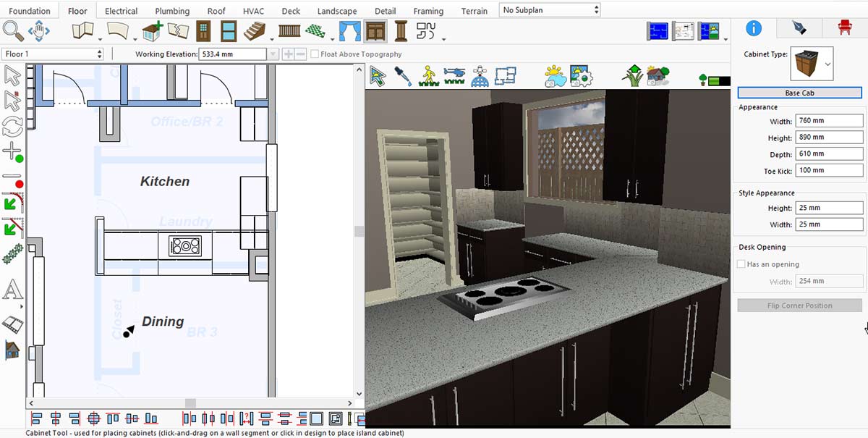Select the Window tool icon
Image resolution: width=868 pixels, height=438 pixels.
click(x=229, y=31)
